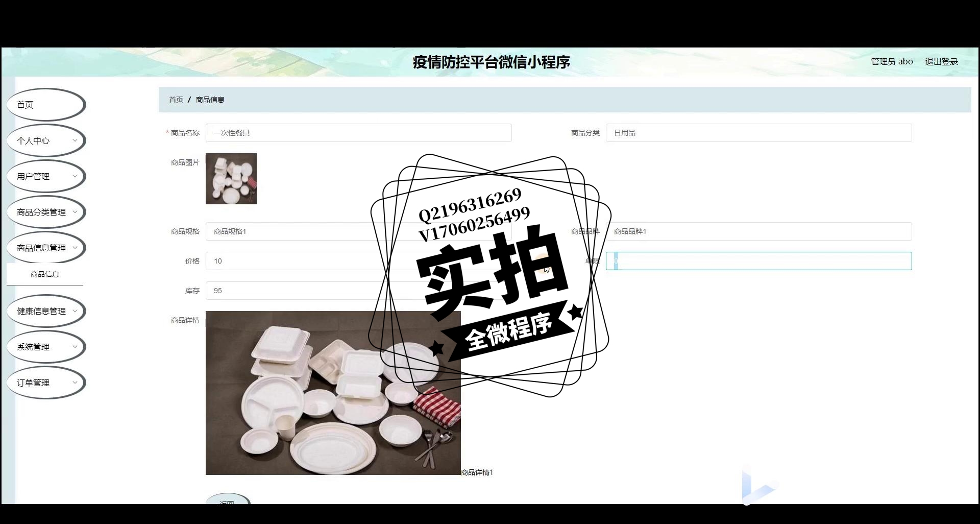
Task: Click the 疫情防控平台微信小程序 title
Action: (x=491, y=62)
